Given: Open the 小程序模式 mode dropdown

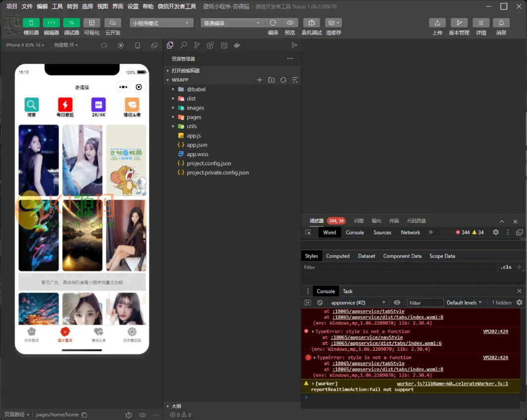Looking at the screenshot, I should (x=161, y=23).
